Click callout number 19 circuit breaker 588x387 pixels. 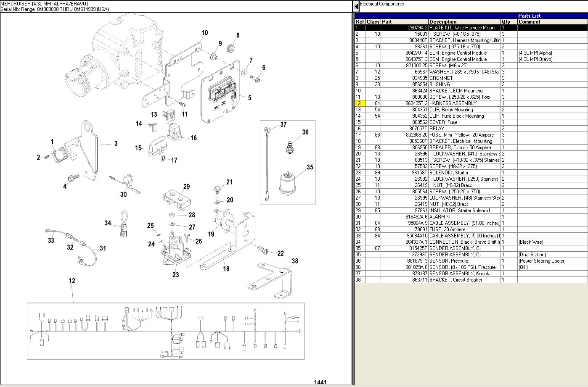pos(211,234)
